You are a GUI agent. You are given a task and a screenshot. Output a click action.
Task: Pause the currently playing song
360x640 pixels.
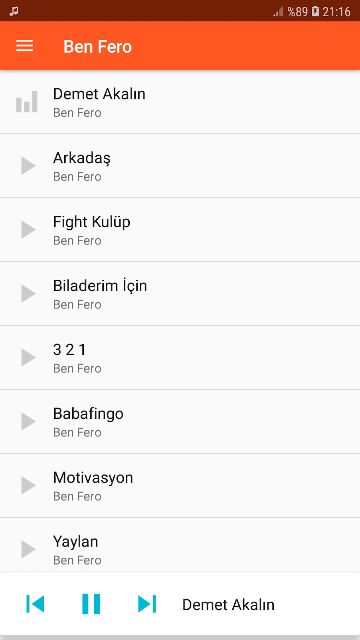tap(91, 604)
